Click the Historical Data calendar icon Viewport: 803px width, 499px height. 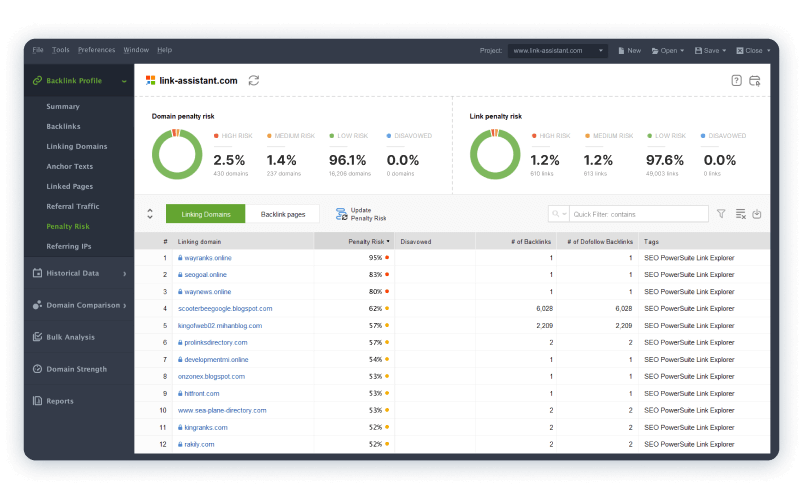tap(37, 273)
